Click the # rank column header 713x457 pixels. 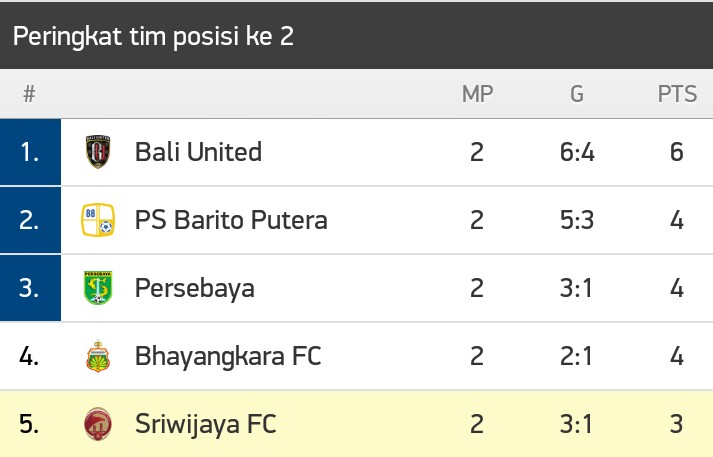[29, 95]
